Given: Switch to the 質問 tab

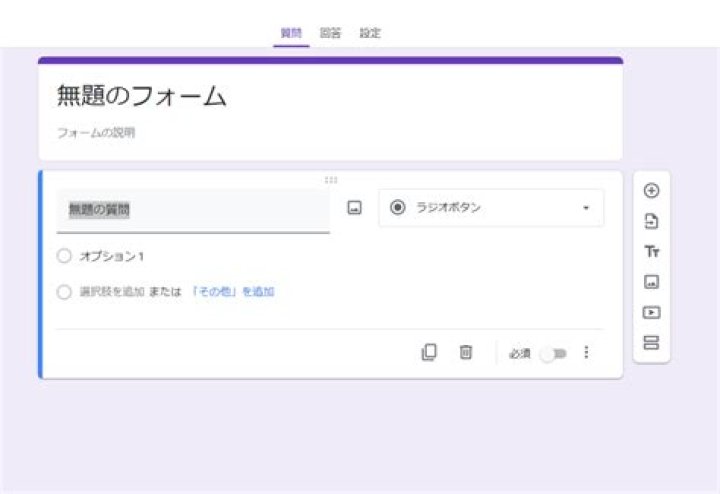Looking at the screenshot, I should pyautogui.click(x=291, y=33).
